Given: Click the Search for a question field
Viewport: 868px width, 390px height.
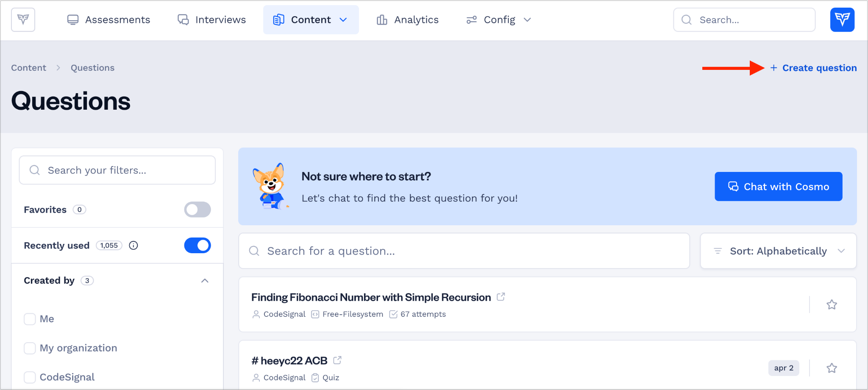Looking at the screenshot, I should click(464, 251).
